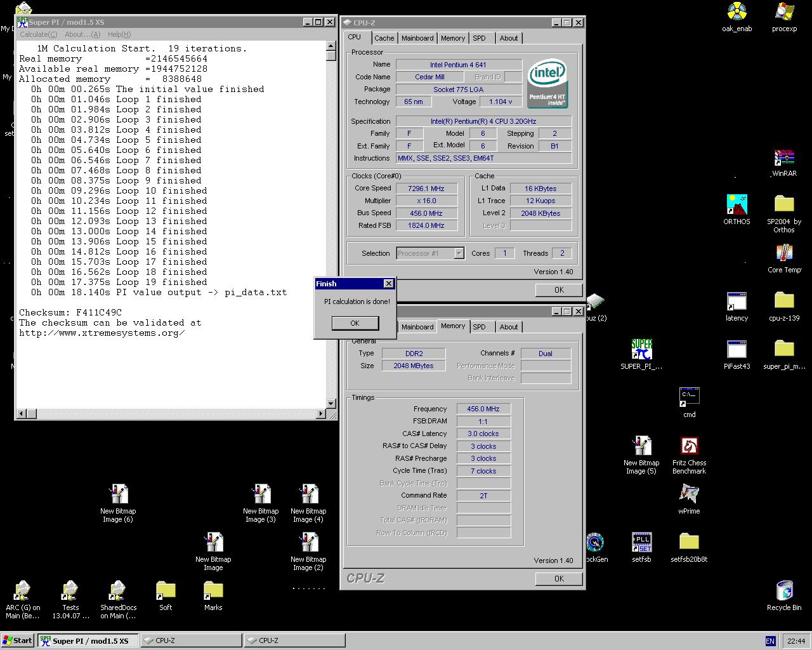812x650 pixels.
Task: Select Mainboard tab in lower CPU-Z window
Action: coord(417,327)
